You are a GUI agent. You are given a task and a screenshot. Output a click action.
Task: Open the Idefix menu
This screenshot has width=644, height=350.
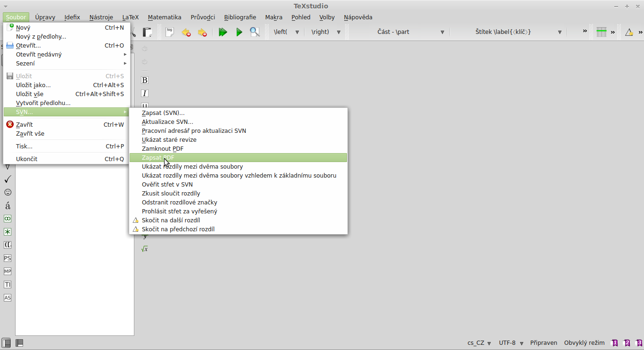(72, 17)
